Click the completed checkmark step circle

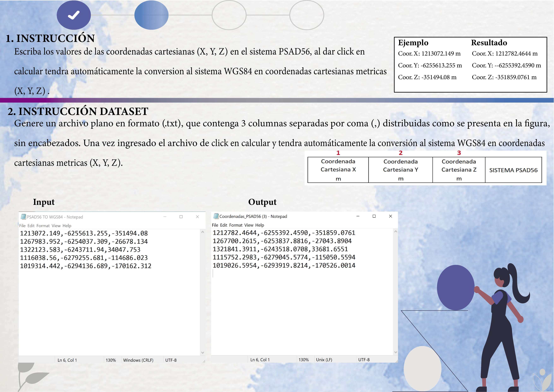[74, 15]
